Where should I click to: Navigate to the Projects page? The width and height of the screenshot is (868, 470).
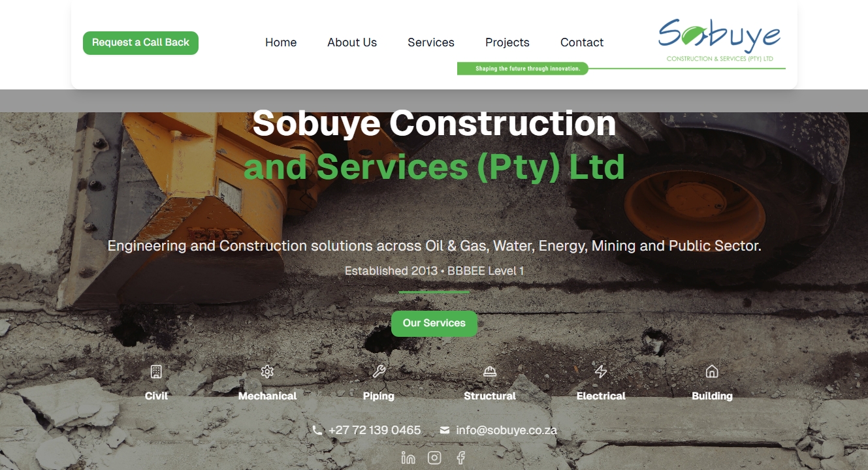(x=507, y=42)
